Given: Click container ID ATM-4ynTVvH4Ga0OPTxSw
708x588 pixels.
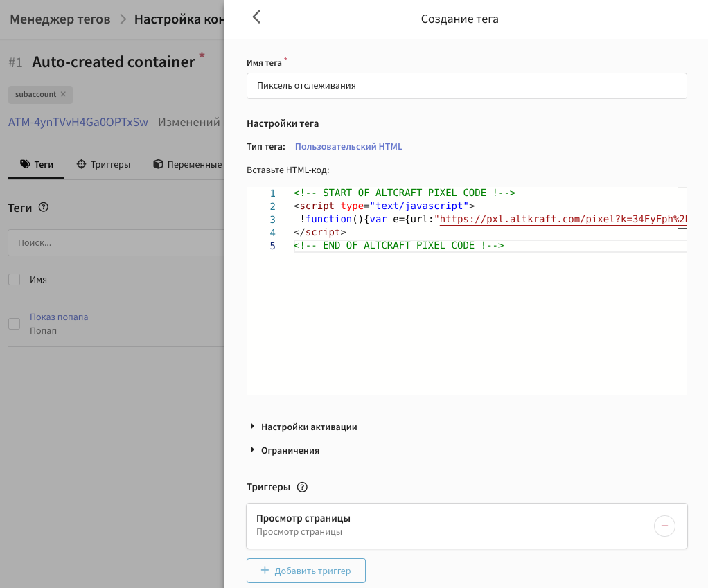Looking at the screenshot, I should (78, 122).
